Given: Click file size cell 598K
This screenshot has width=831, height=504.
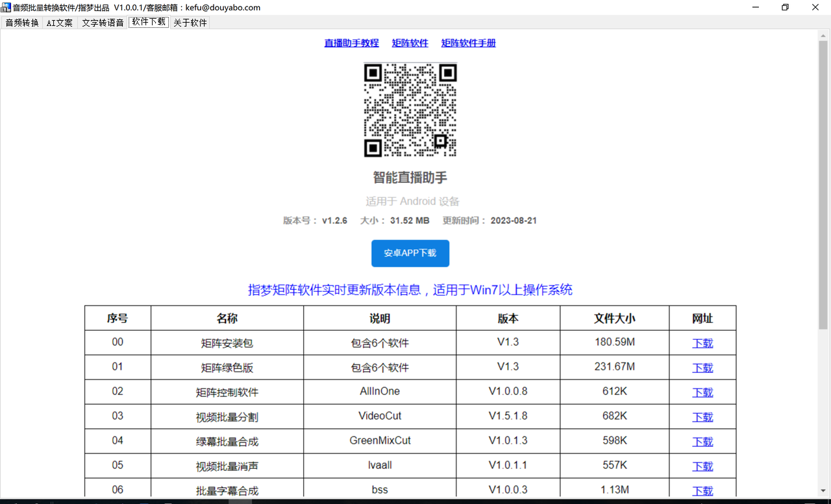Looking at the screenshot, I should click(x=615, y=440).
